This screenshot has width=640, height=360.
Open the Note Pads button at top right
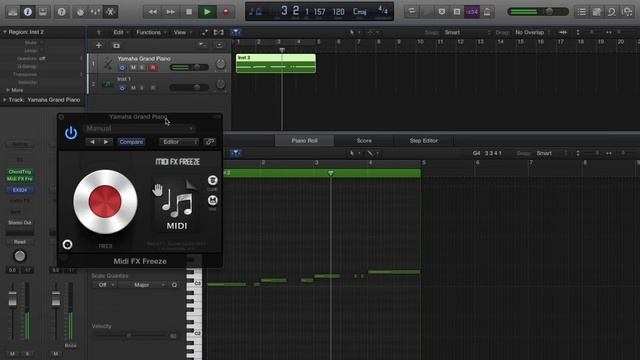[x=597, y=12]
